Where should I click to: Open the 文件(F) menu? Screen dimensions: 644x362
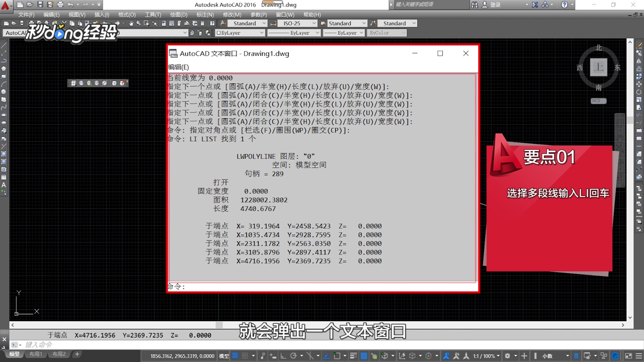pyautogui.click(x=26, y=15)
